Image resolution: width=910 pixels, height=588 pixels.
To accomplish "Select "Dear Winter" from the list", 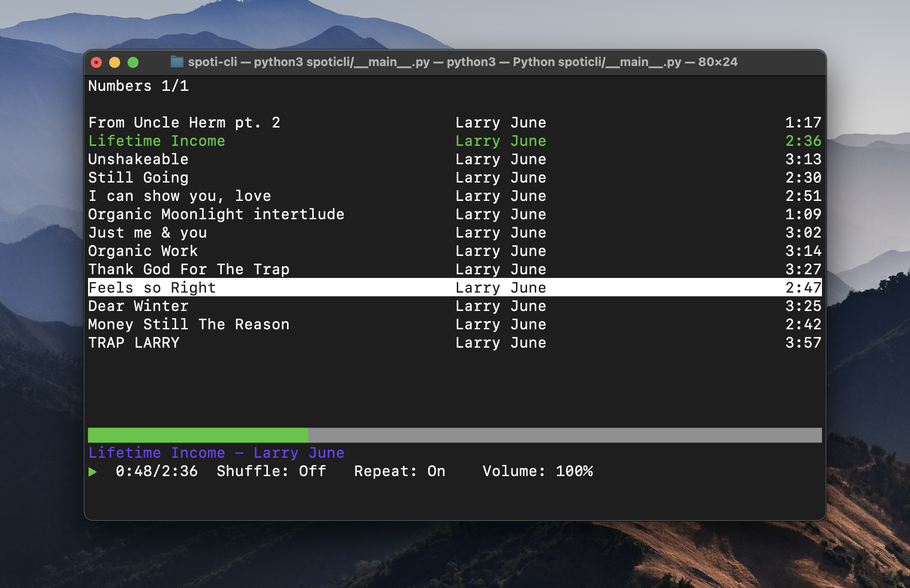I will [138, 306].
